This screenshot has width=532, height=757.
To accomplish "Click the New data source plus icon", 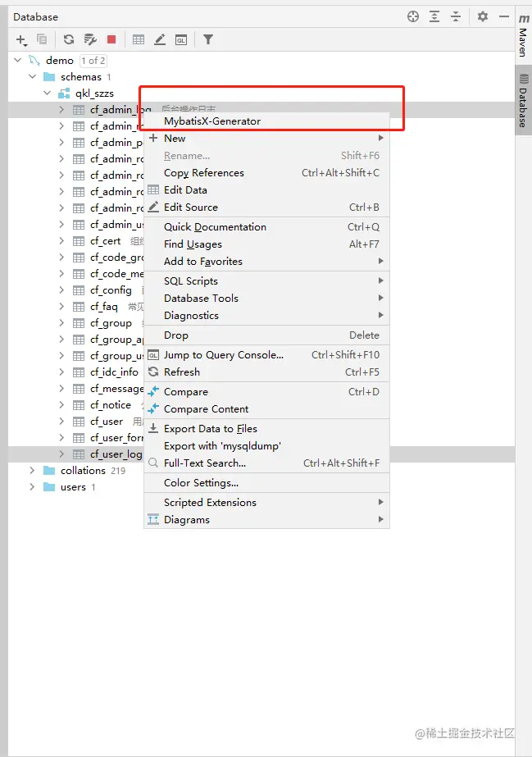I will tap(21, 39).
